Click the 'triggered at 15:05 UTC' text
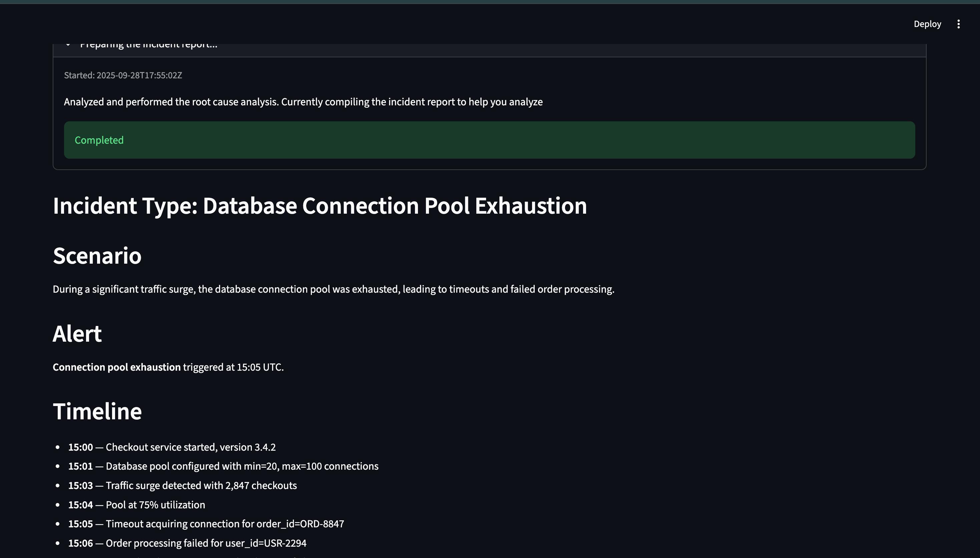980x558 pixels. [233, 367]
